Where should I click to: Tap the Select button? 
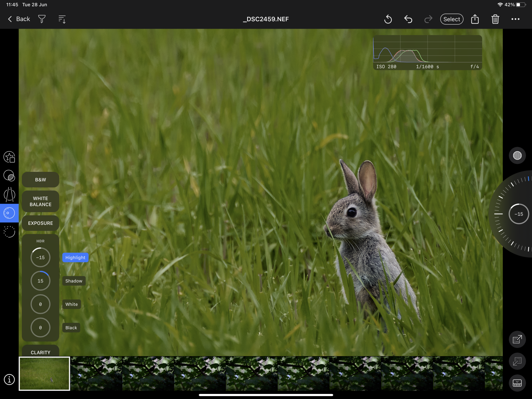(452, 19)
